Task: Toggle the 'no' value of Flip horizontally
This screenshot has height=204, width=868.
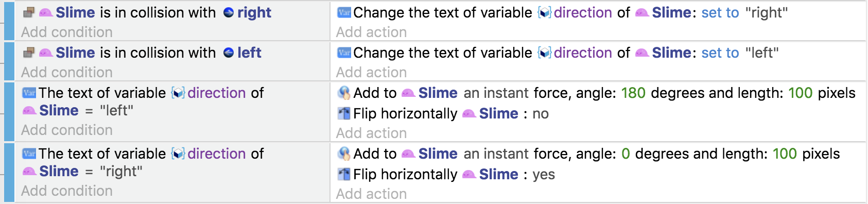Action: click(541, 113)
